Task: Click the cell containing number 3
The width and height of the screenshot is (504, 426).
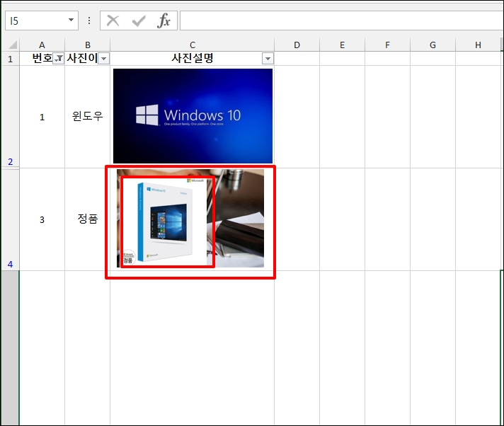Action: click(42, 219)
